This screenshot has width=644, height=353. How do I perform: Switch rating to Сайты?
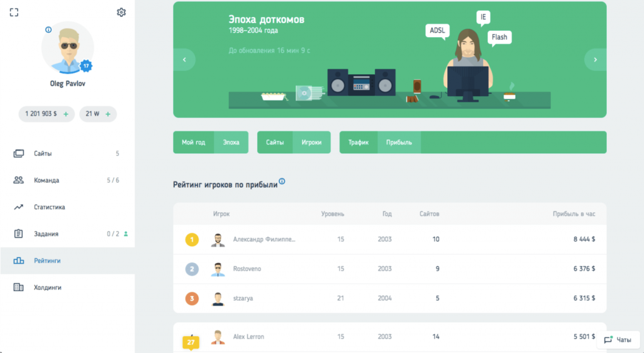275,142
